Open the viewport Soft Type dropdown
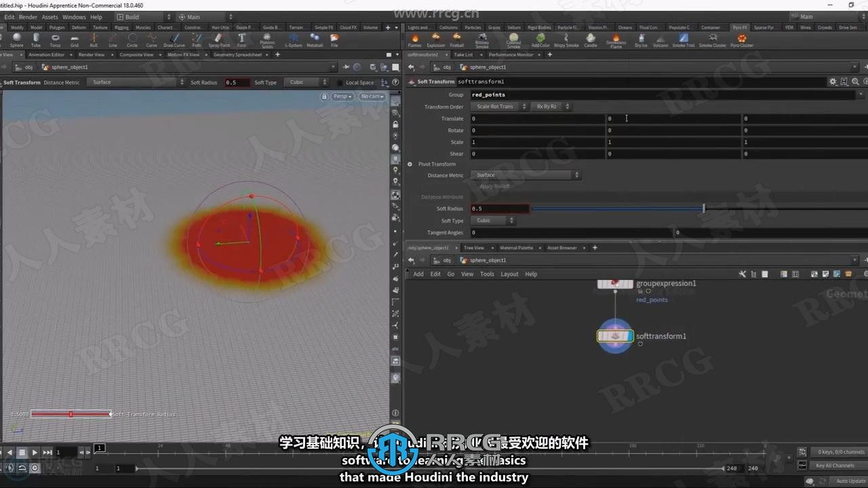 [x=306, y=83]
